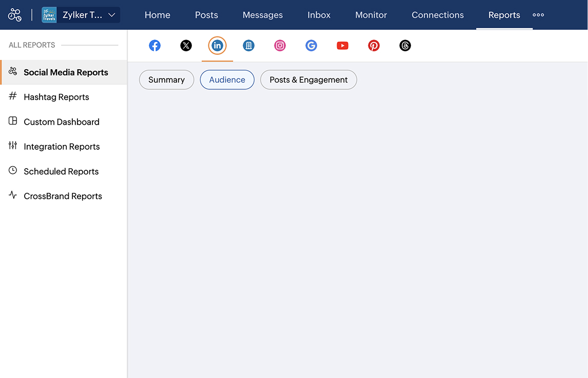Select the Facebook channel icon
This screenshot has height=378, width=588.
pos(155,46)
